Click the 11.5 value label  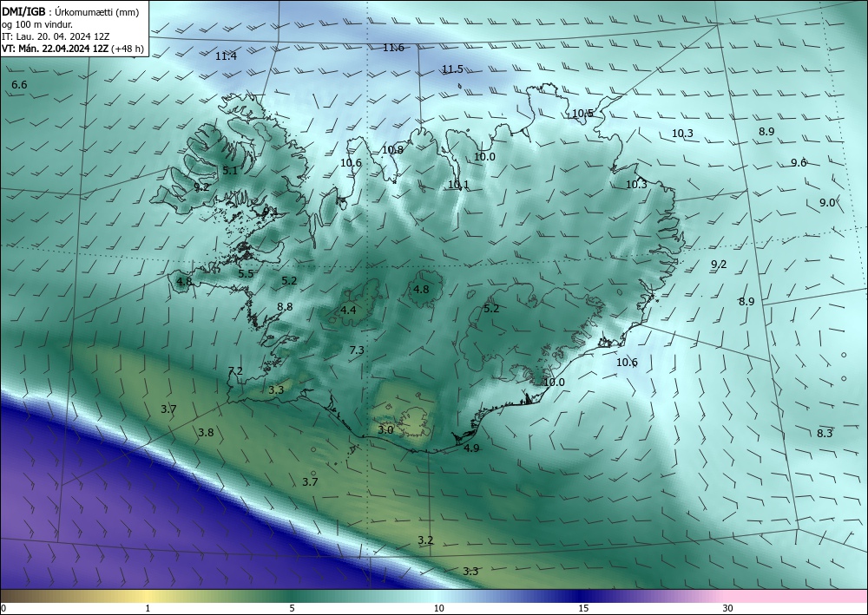(x=452, y=69)
